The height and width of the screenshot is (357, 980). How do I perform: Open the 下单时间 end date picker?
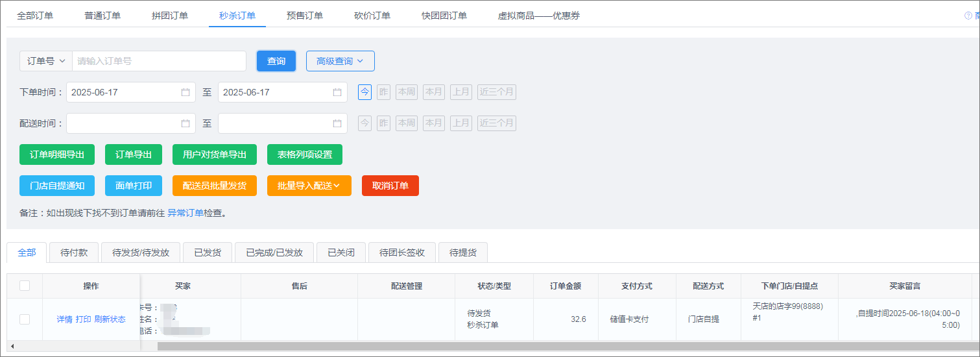pyautogui.click(x=283, y=92)
